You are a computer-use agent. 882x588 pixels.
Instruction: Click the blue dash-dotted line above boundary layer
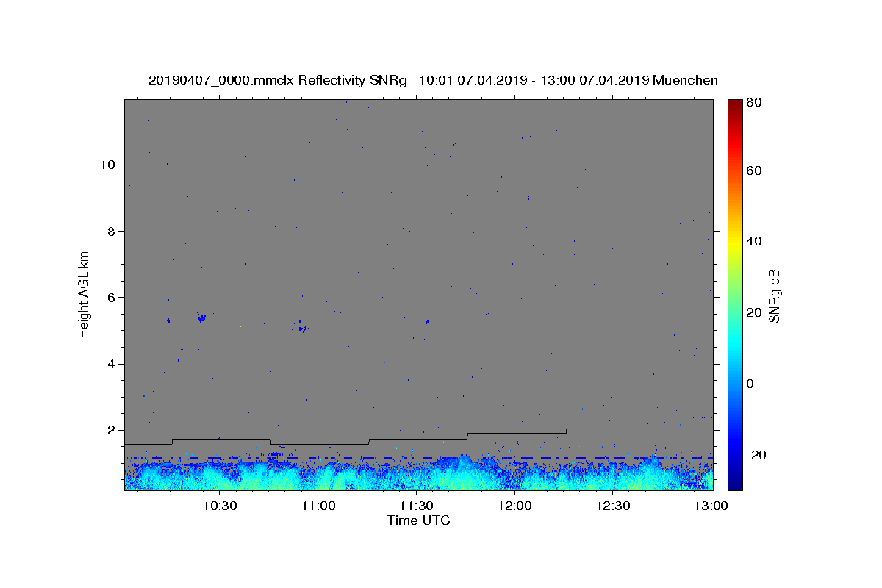[419, 458]
